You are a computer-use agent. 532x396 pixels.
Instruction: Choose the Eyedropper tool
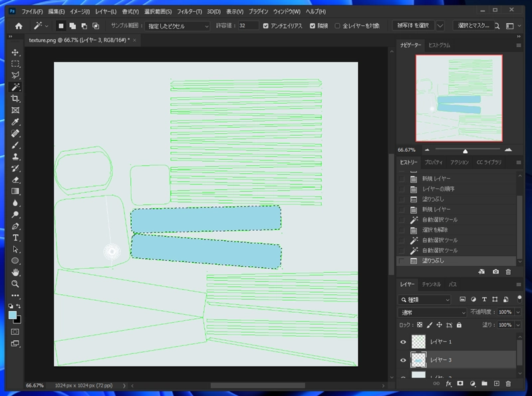click(15, 122)
